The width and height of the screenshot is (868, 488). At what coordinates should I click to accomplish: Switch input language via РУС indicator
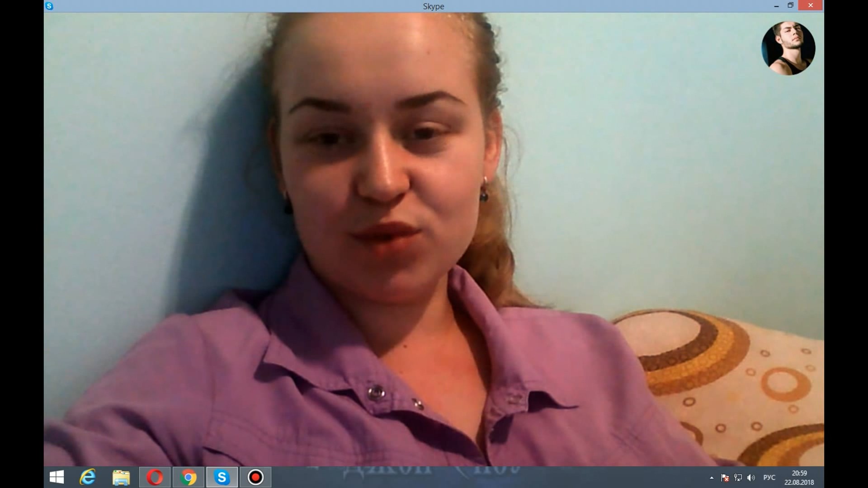[769, 478]
